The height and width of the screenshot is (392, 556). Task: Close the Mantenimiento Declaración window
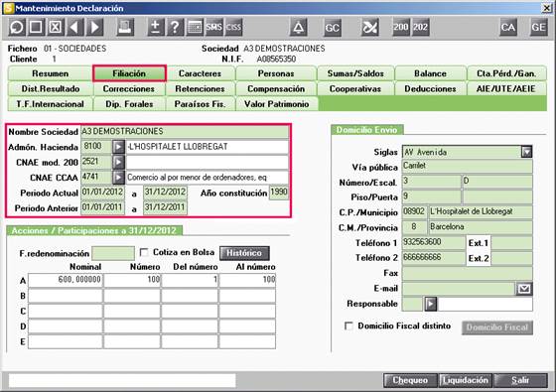pos(547,8)
